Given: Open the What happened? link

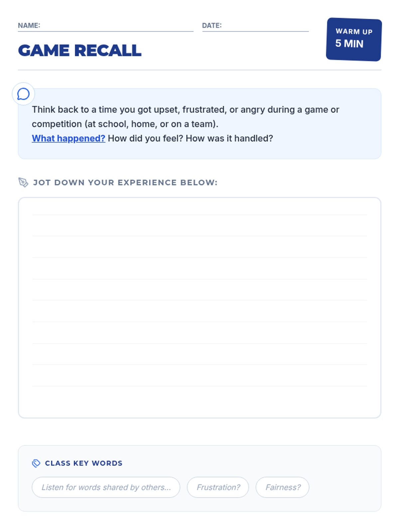Looking at the screenshot, I should (x=68, y=138).
